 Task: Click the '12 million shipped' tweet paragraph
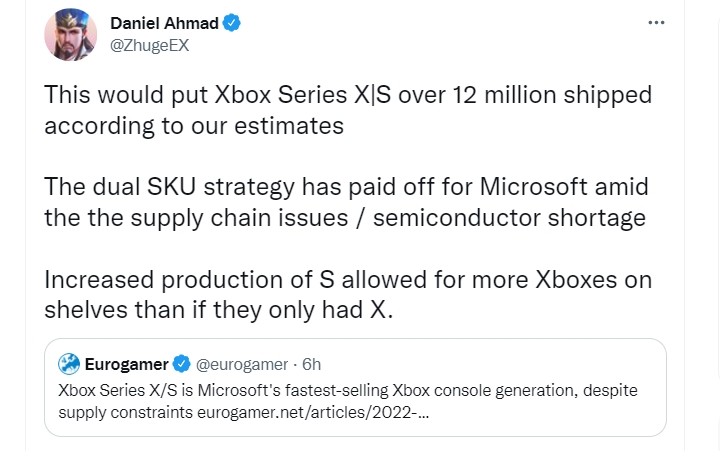pos(348,110)
